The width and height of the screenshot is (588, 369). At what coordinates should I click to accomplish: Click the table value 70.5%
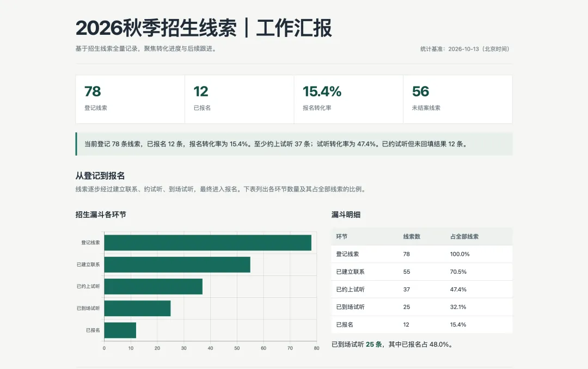[x=458, y=272]
